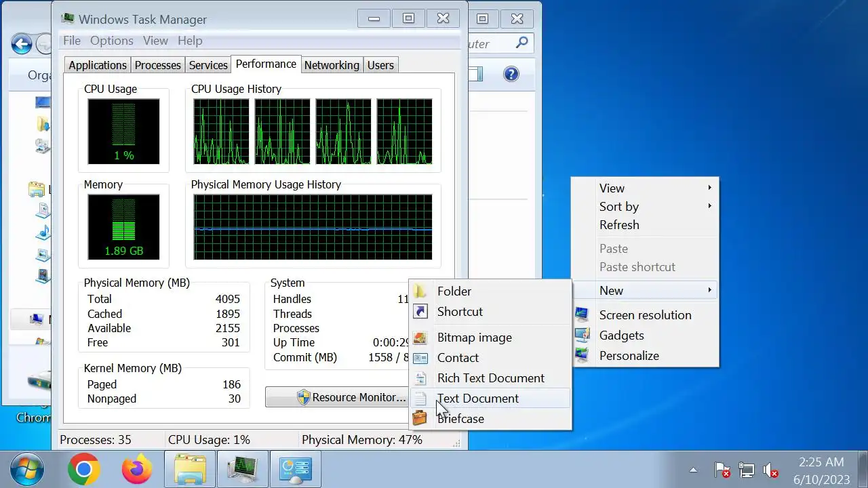868x488 pixels.
Task: Open the Resource Monitor button
Action: click(337, 397)
